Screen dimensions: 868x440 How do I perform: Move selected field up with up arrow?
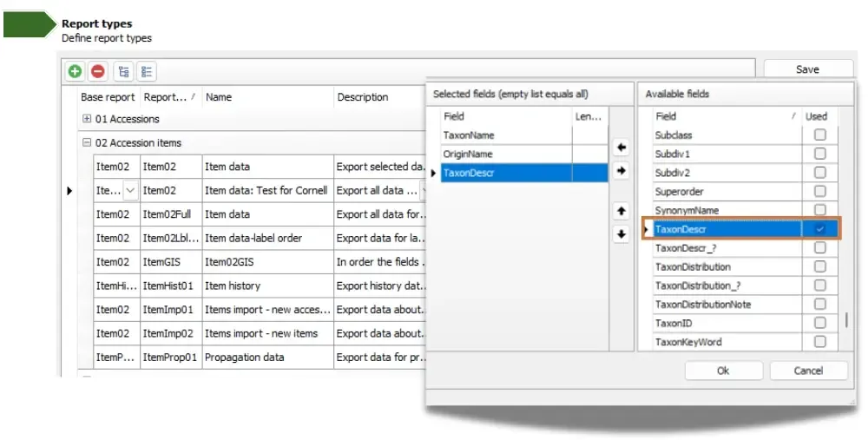[621, 211]
